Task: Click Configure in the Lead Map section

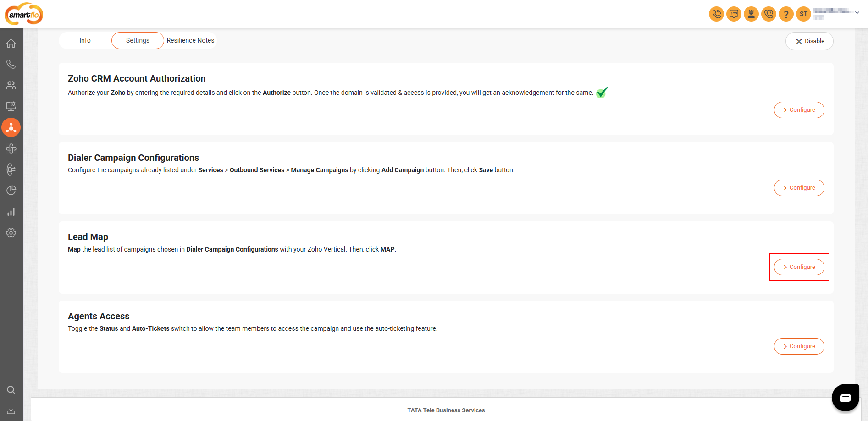Action: click(x=799, y=267)
